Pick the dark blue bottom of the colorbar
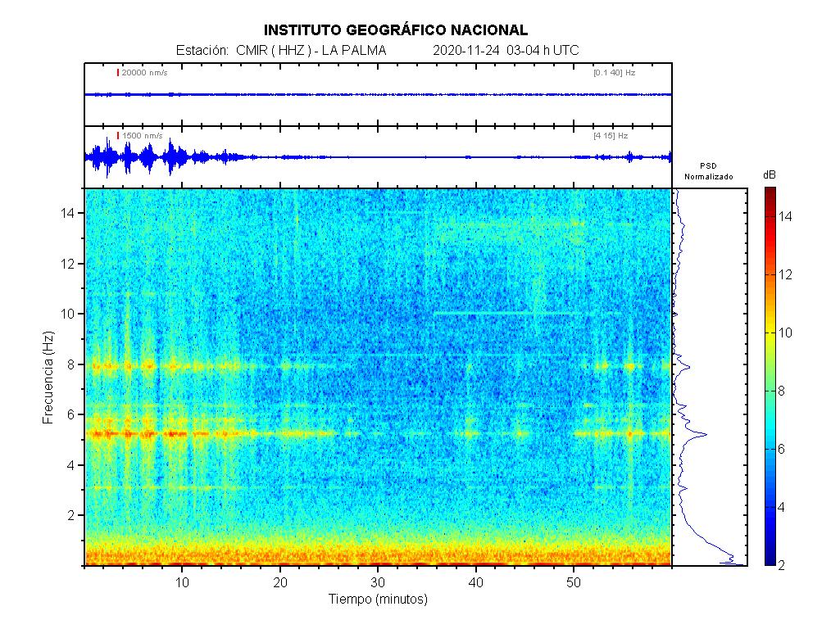This screenshot has height=629, width=840. pyautogui.click(x=770, y=559)
